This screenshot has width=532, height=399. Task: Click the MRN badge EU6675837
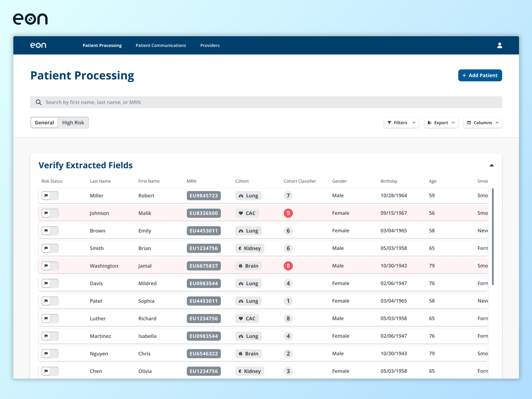(x=203, y=266)
